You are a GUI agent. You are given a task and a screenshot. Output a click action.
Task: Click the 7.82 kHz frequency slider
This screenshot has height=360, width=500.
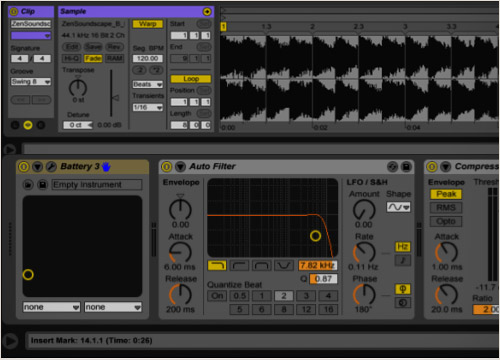pos(318,265)
